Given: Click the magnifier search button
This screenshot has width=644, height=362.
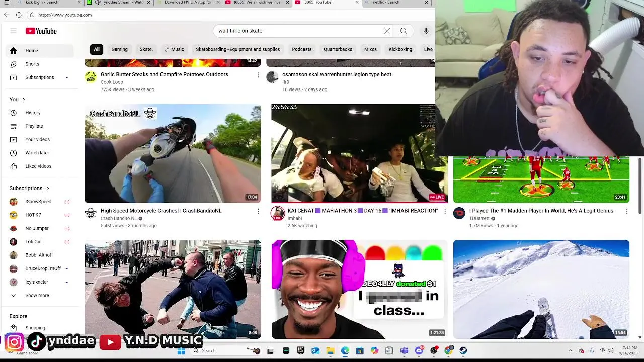Looking at the screenshot, I should pos(404,31).
